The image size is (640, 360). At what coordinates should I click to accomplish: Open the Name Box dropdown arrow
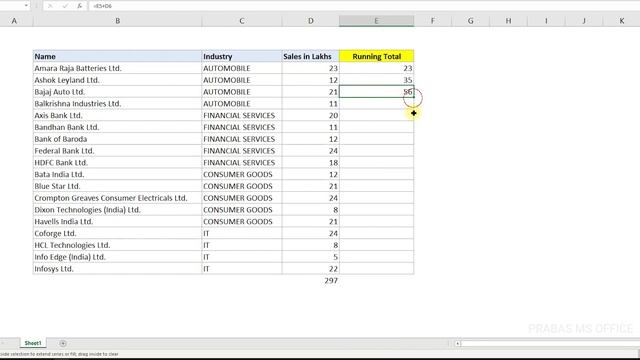pyautogui.click(x=26, y=6)
